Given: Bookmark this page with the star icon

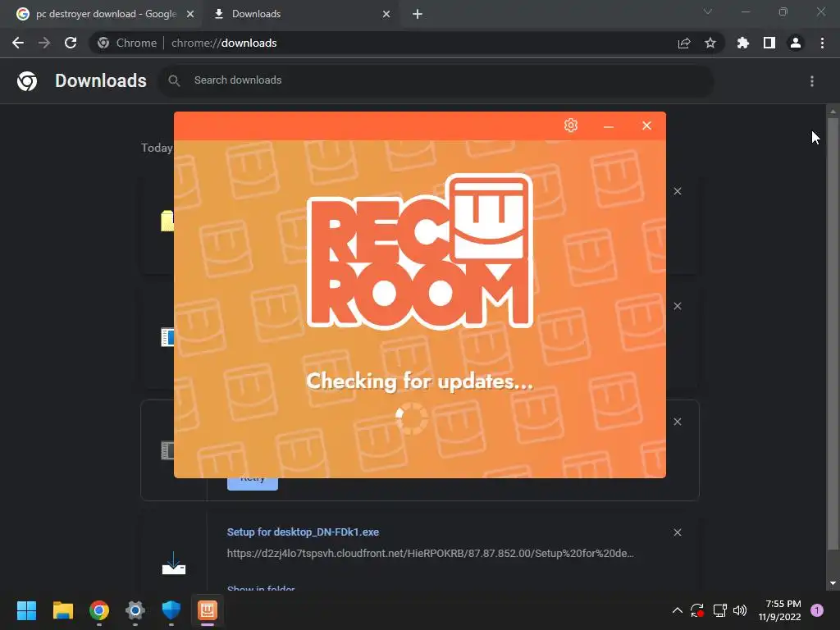Looking at the screenshot, I should (x=710, y=43).
